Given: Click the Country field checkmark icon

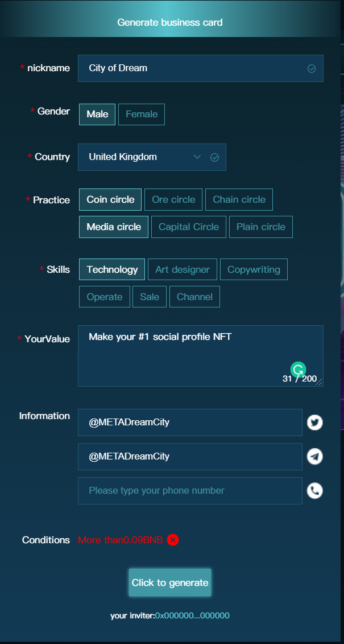Looking at the screenshot, I should click(214, 158).
